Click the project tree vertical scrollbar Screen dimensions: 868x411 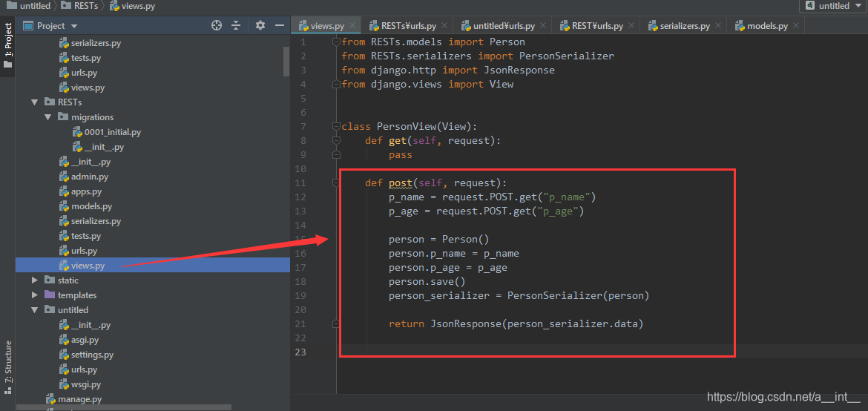coord(286,61)
